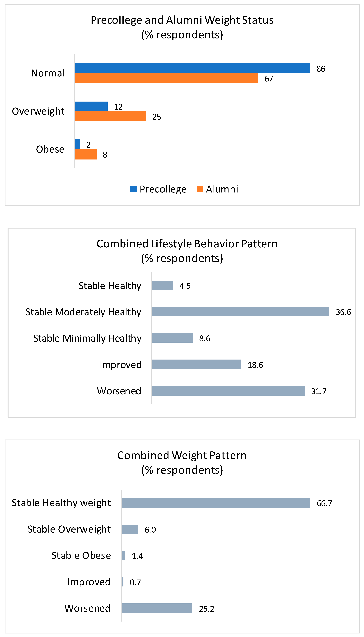This screenshot has height=637, width=364.
Task: Select the small blue Obese bar
Action: coord(78,144)
